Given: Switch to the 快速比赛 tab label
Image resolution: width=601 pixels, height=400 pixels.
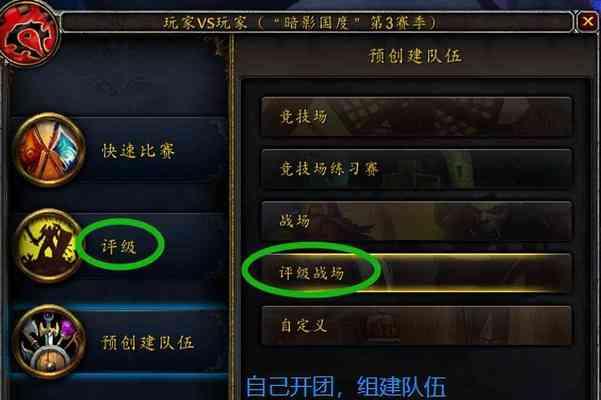Looking at the screenshot, I should pyautogui.click(x=138, y=151).
